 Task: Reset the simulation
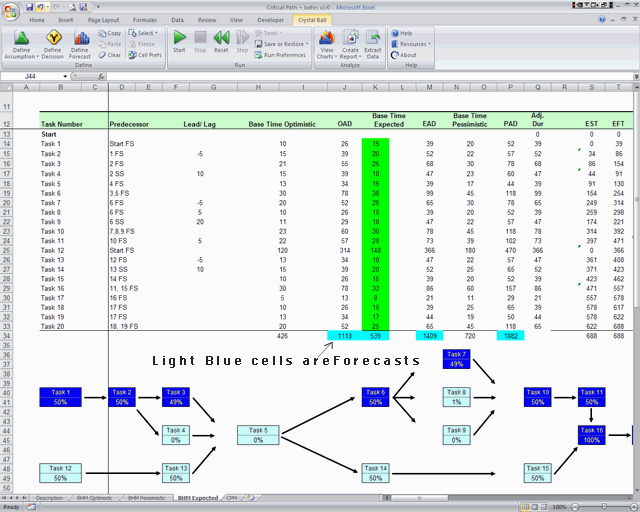[x=221, y=42]
